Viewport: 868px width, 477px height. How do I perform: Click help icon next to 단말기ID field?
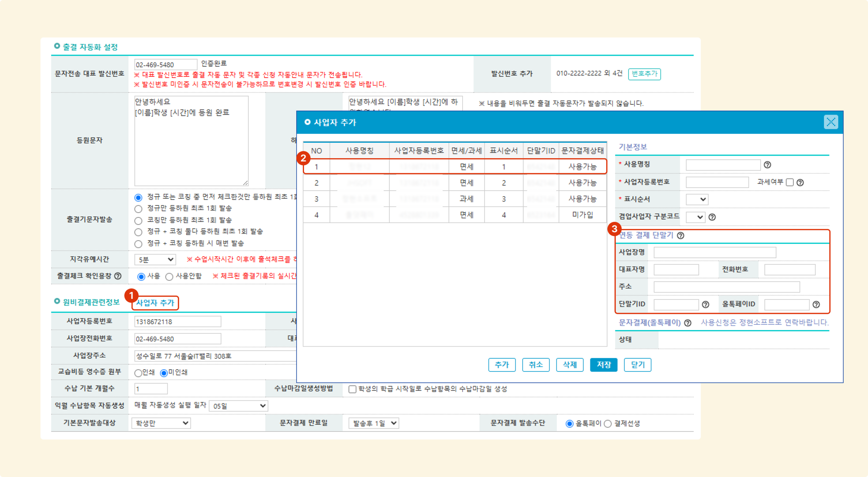[x=705, y=304]
